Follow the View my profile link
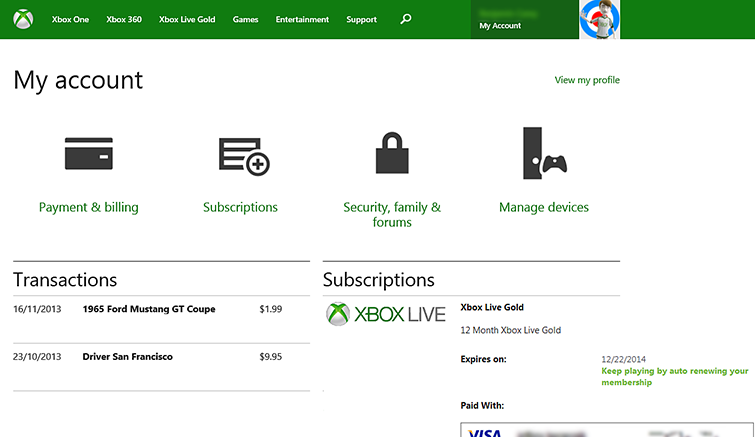 click(587, 80)
